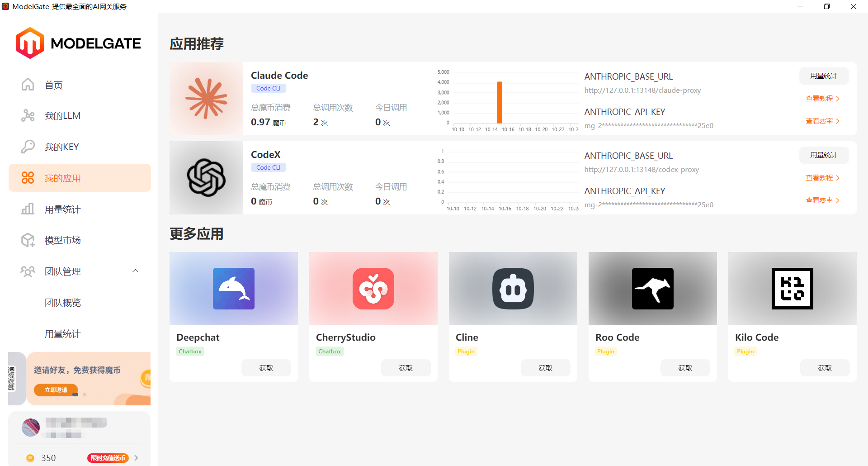The height and width of the screenshot is (466, 868).
Task: Click the Claude Code 0.97 魔币 consumption value
Action: click(x=269, y=122)
